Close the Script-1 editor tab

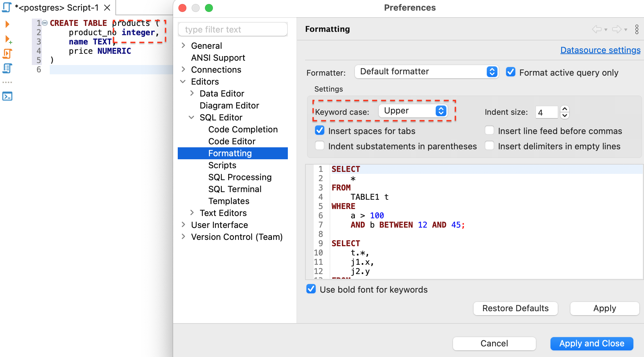tap(107, 8)
